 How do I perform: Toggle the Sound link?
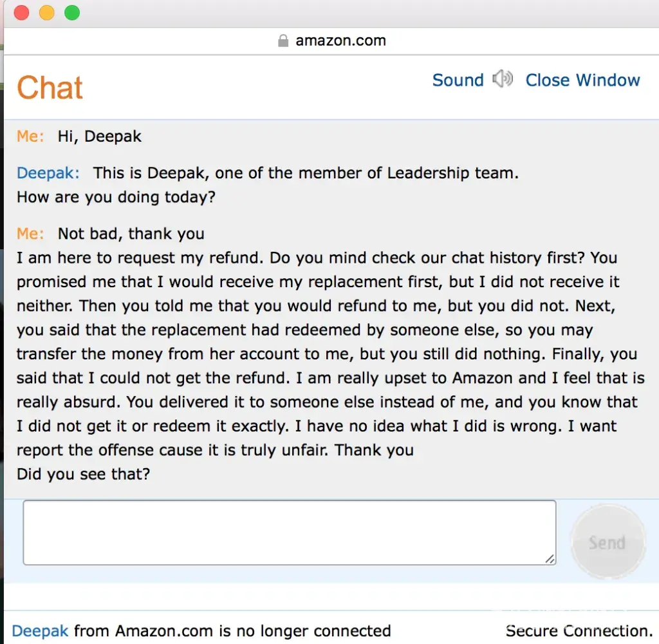pyautogui.click(x=458, y=80)
